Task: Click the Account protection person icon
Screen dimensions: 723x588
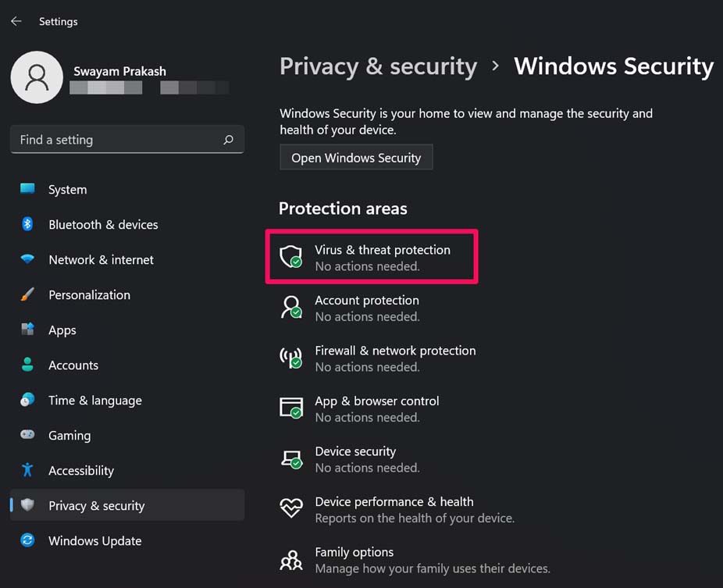Action: pos(290,307)
